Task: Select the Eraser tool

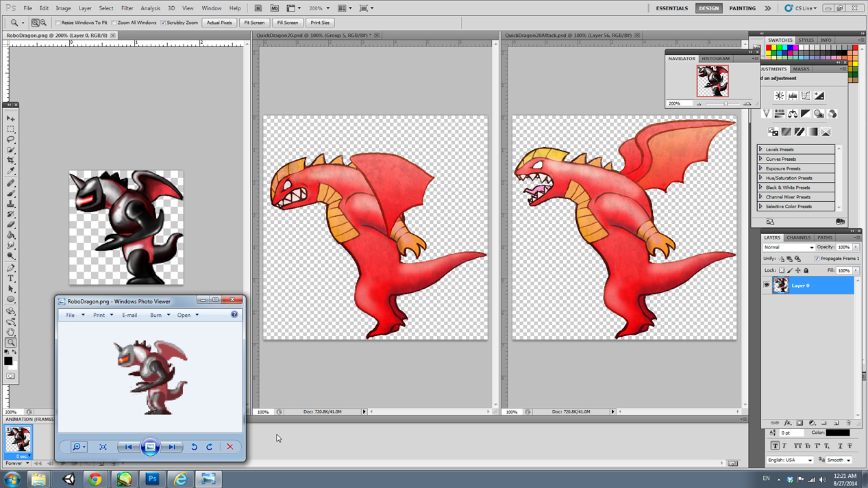Action: click(x=11, y=224)
